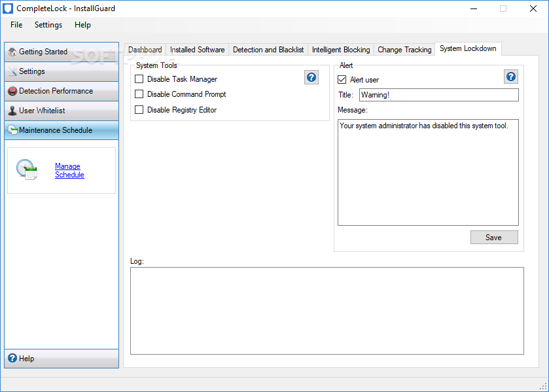Image resolution: width=549 pixels, height=392 pixels.
Task: Click the alert Title input field
Action: (438, 95)
